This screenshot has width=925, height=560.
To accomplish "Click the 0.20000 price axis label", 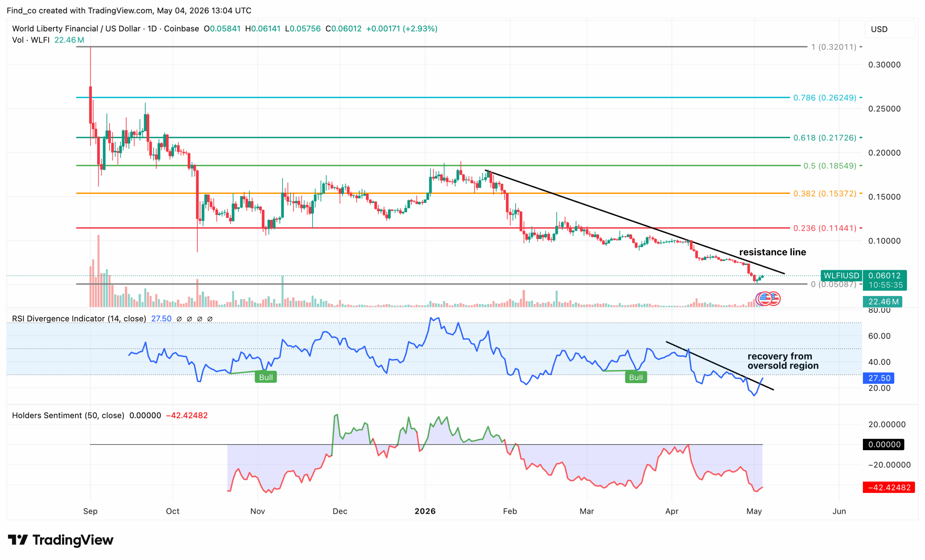I will pos(884,153).
